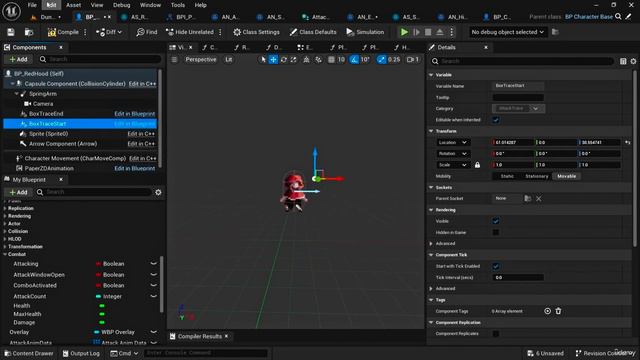This screenshot has height=360, width=640.
Task: Clear the Parent Socket
Action: click(x=539, y=198)
